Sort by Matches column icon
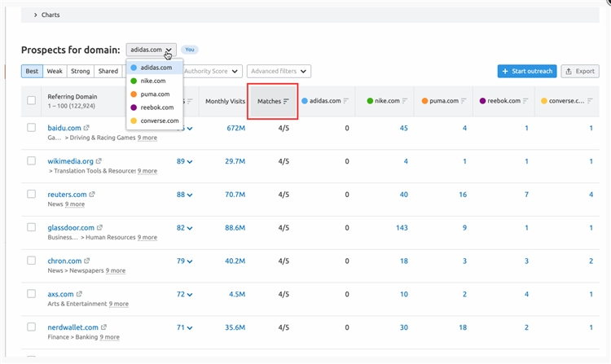The height and width of the screenshot is (364, 611). (x=286, y=101)
